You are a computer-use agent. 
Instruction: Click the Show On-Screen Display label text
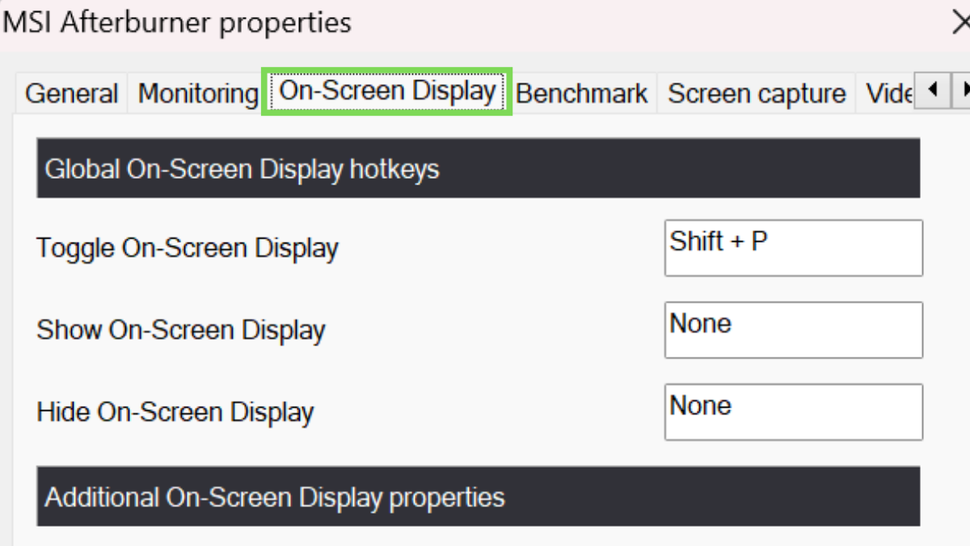[181, 330]
